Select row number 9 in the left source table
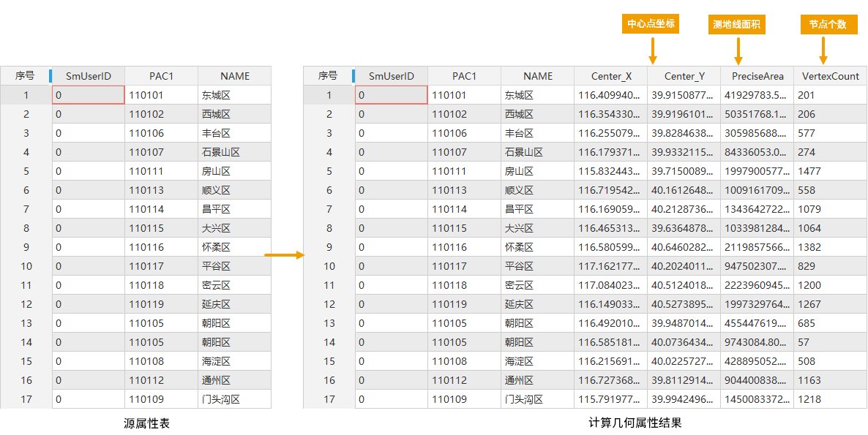 pyautogui.click(x=26, y=247)
